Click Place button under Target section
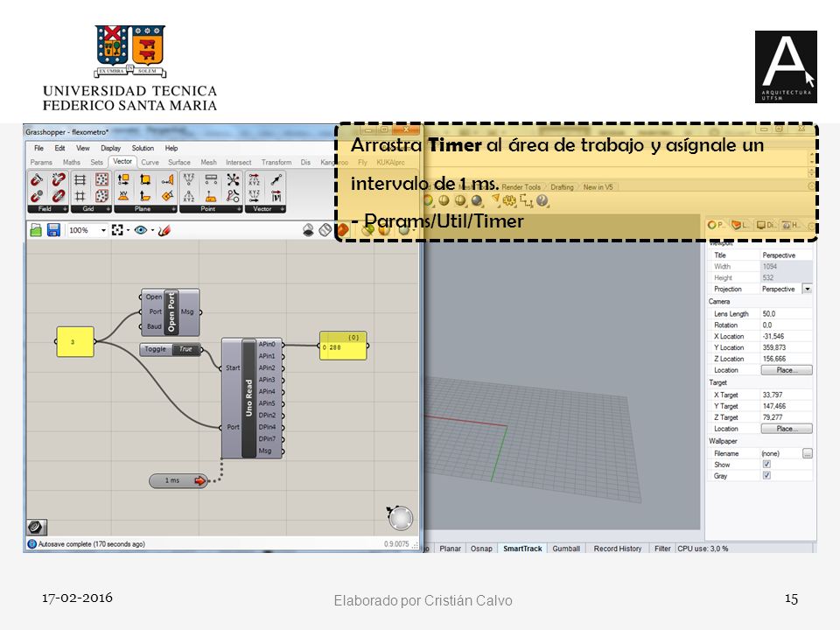Screen dimensions: 840x630 point(787,429)
